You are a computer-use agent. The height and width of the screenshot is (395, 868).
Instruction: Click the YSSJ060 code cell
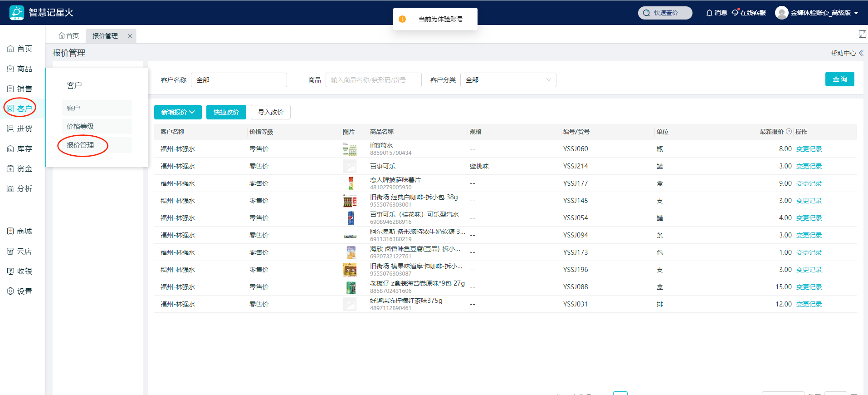coord(575,149)
